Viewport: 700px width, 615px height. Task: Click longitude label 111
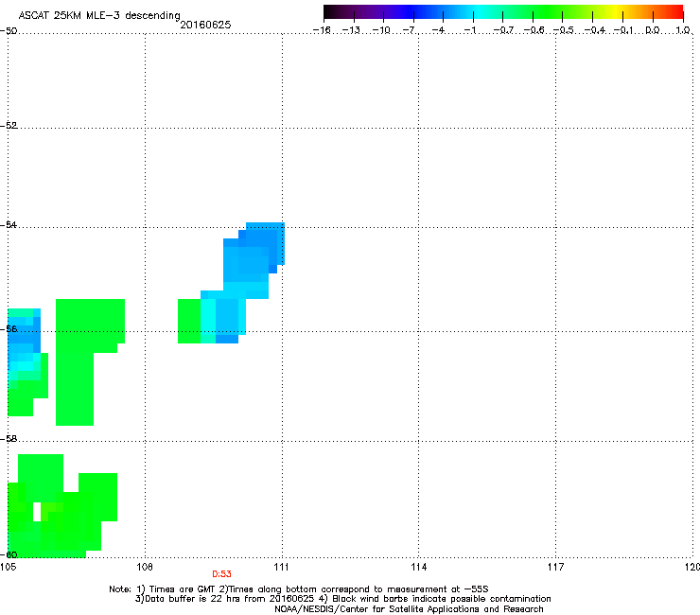pyautogui.click(x=281, y=567)
